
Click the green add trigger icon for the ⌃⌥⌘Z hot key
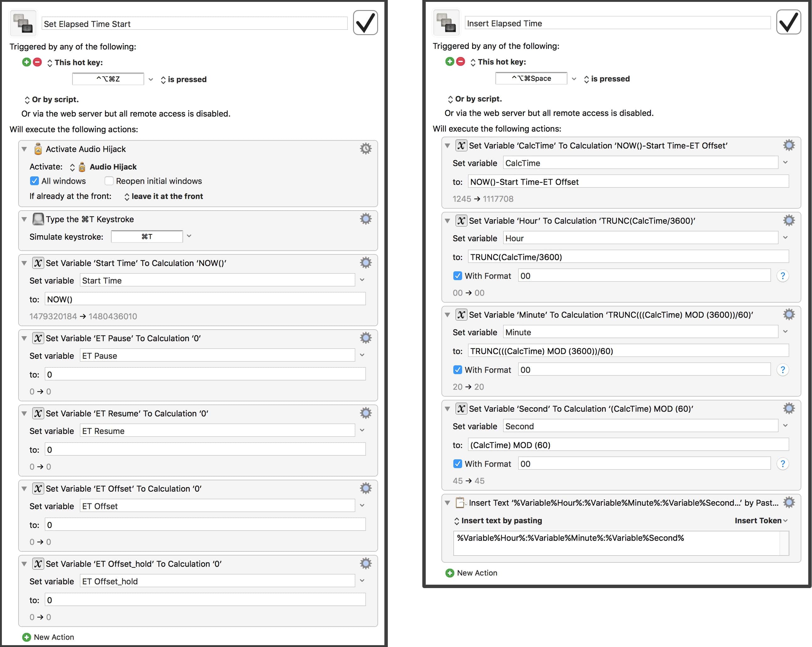coord(26,62)
